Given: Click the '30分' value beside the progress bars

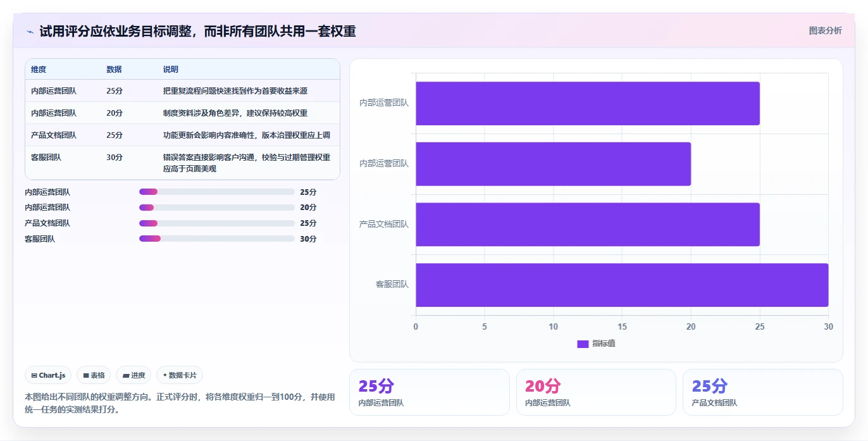Looking at the screenshot, I should tap(308, 239).
